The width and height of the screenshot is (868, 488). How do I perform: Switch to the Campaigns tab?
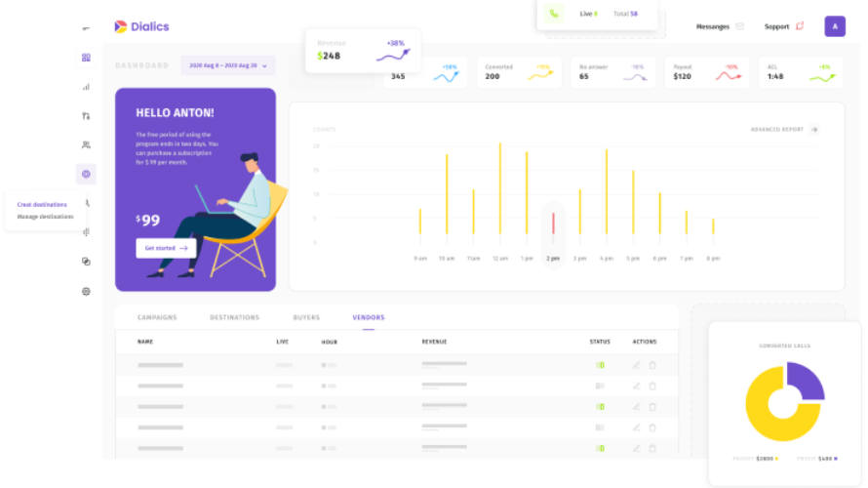click(x=157, y=317)
